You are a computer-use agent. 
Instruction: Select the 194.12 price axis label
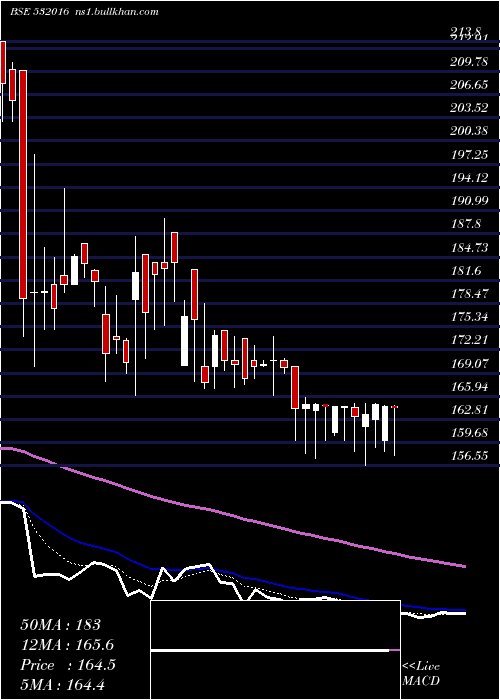coord(469,178)
